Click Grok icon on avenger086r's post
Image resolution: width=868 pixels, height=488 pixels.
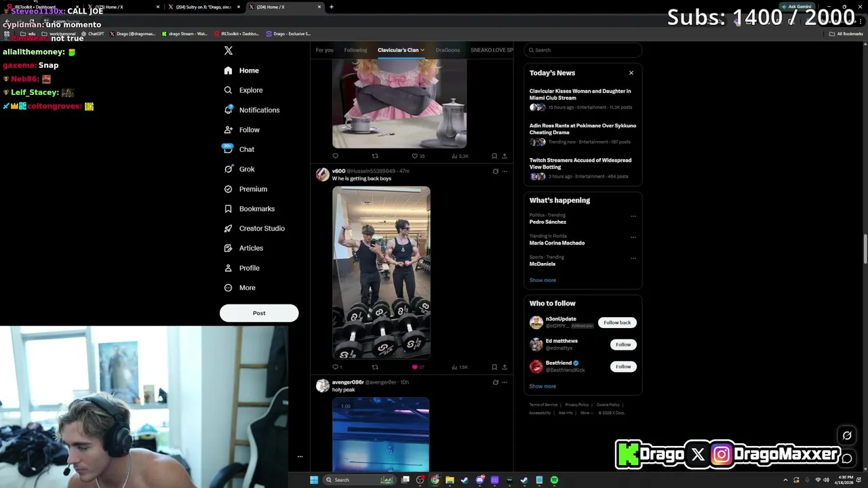[495, 382]
